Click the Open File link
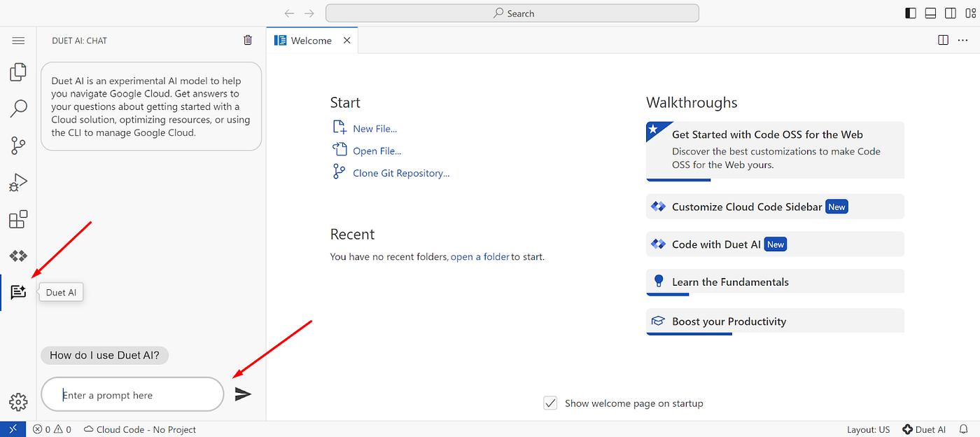The height and width of the screenshot is (437, 980). (x=377, y=151)
